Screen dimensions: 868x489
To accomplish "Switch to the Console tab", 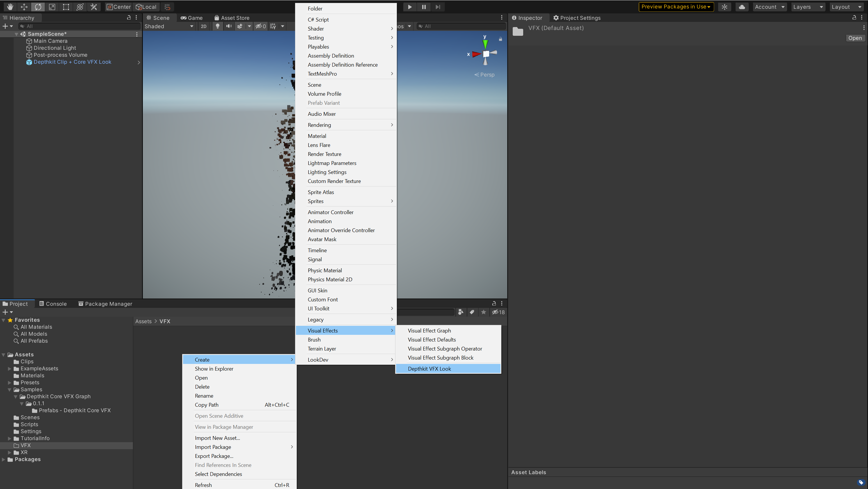I will coord(53,304).
